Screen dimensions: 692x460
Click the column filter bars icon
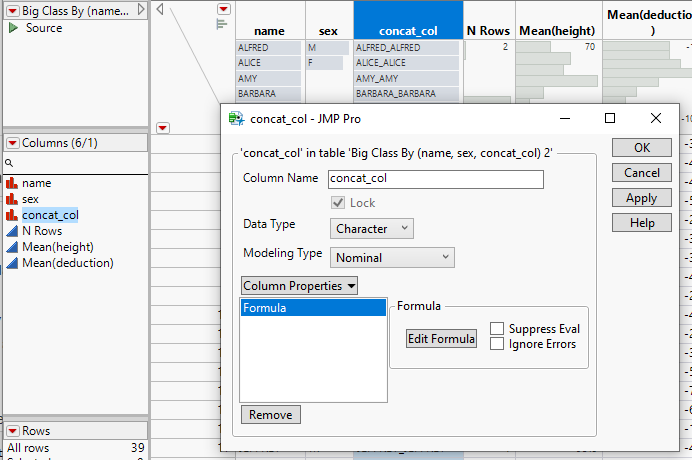(x=222, y=24)
